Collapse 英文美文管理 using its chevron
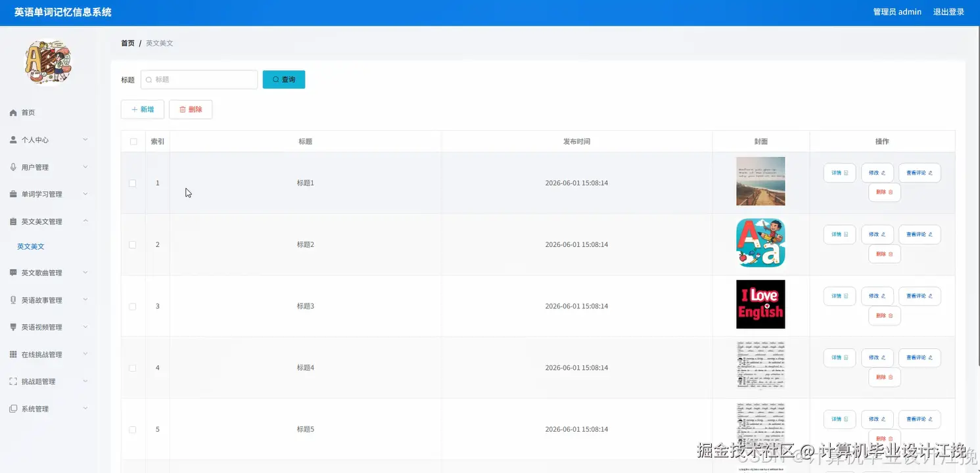Image resolution: width=980 pixels, height=473 pixels. tap(85, 221)
